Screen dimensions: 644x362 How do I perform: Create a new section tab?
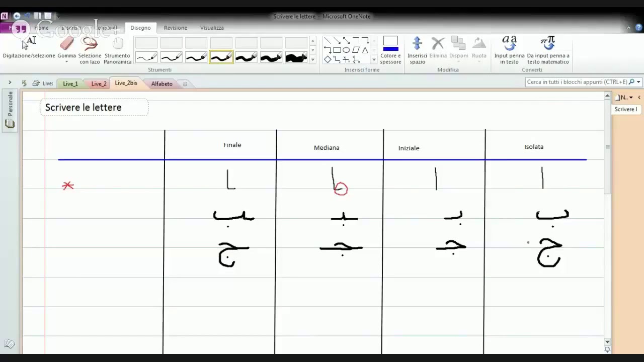coord(185,84)
